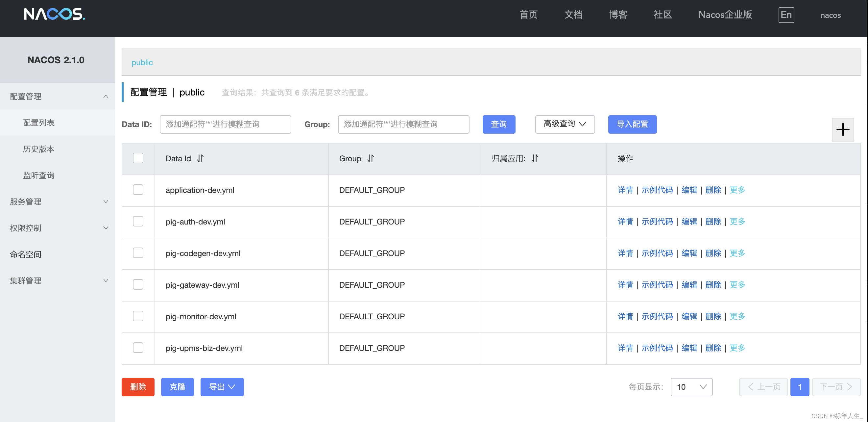Image resolution: width=868 pixels, height=422 pixels.
Task: Check the pig-monitor-dev.yml row checkbox
Action: tap(138, 316)
